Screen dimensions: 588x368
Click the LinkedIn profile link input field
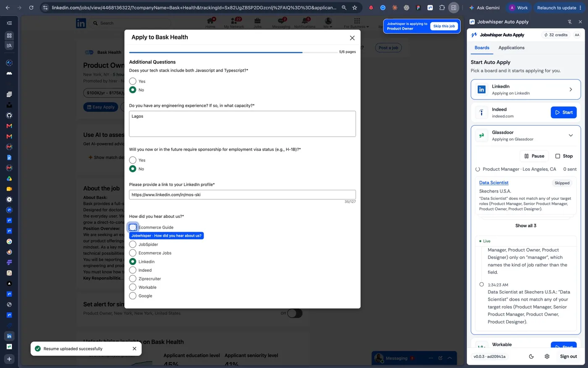click(x=242, y=195)
